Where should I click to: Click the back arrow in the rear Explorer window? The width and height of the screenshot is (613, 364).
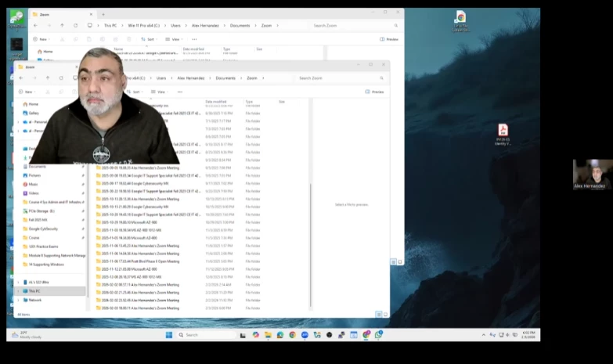tap(35, 25)
